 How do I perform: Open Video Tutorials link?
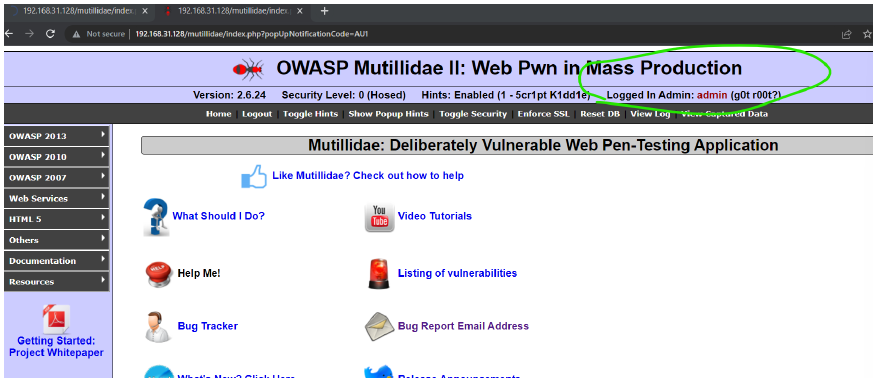[435, 216]
